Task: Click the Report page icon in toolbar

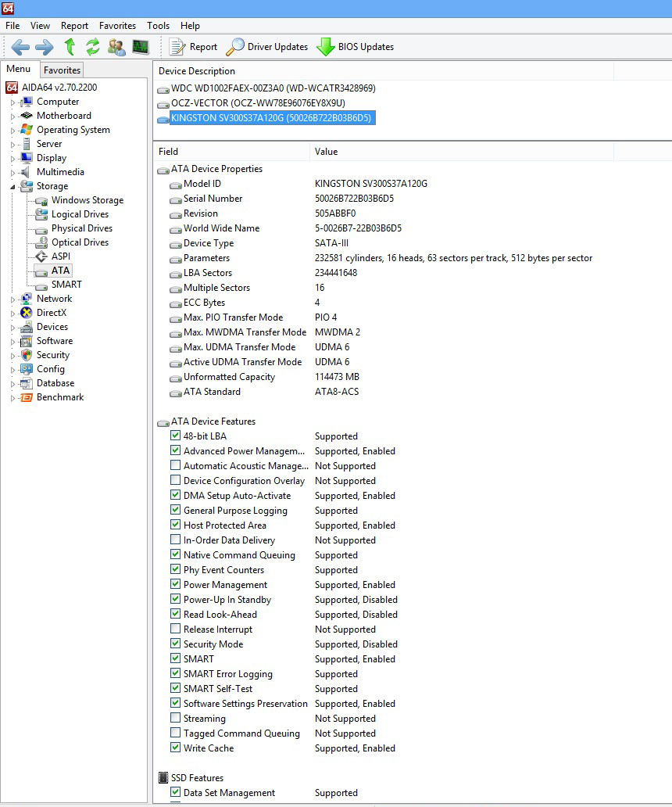Action: pos(177,47)
